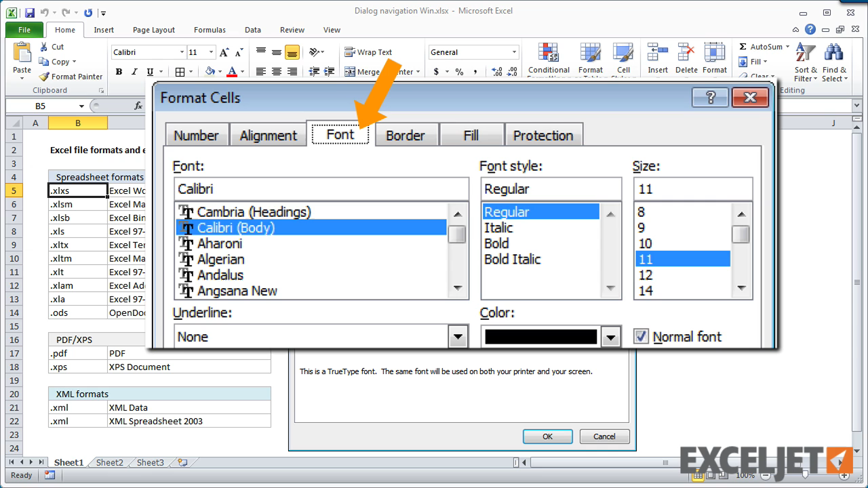This screenshot has height=488, width=868.
Task: Click Cancel in the Format Cells dialog
Action: [604, 436]
